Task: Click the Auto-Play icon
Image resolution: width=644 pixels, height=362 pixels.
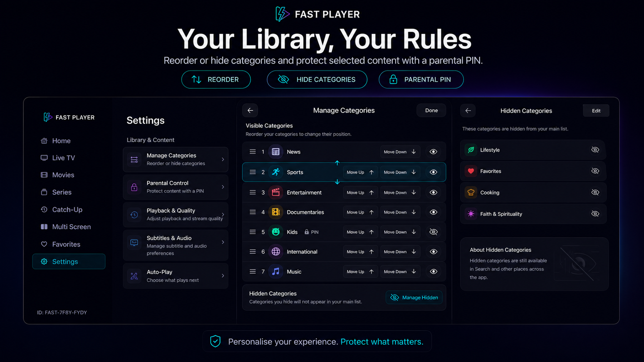Action: point(134,276)
